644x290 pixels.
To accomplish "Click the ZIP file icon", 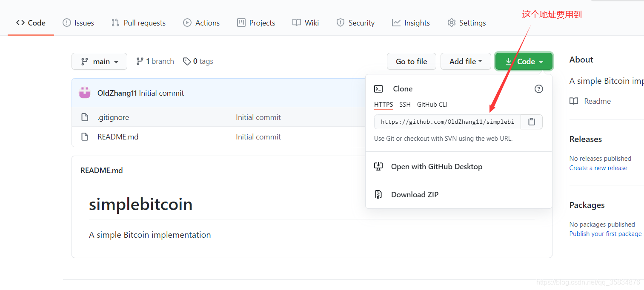I will (378, 195).
